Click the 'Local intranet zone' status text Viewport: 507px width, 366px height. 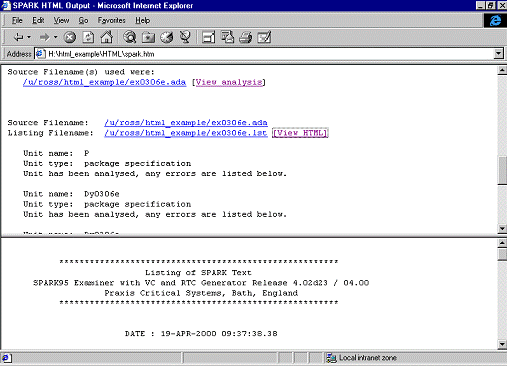pos(368,358)
